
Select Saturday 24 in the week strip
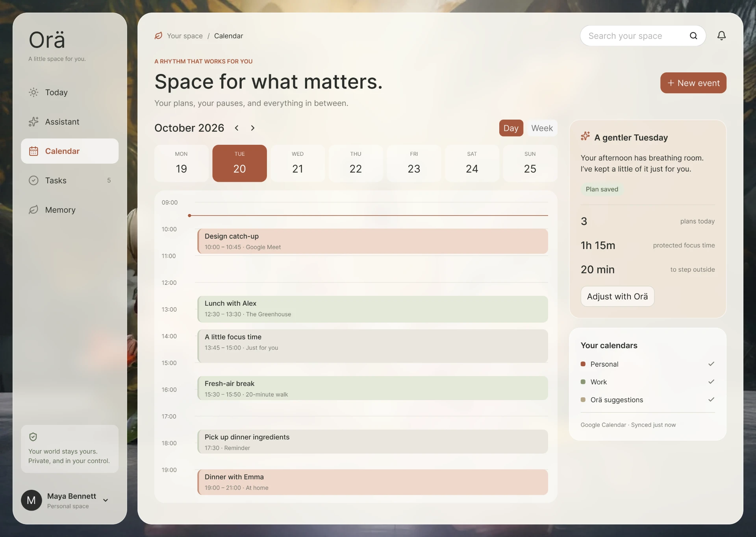point(472,163)
